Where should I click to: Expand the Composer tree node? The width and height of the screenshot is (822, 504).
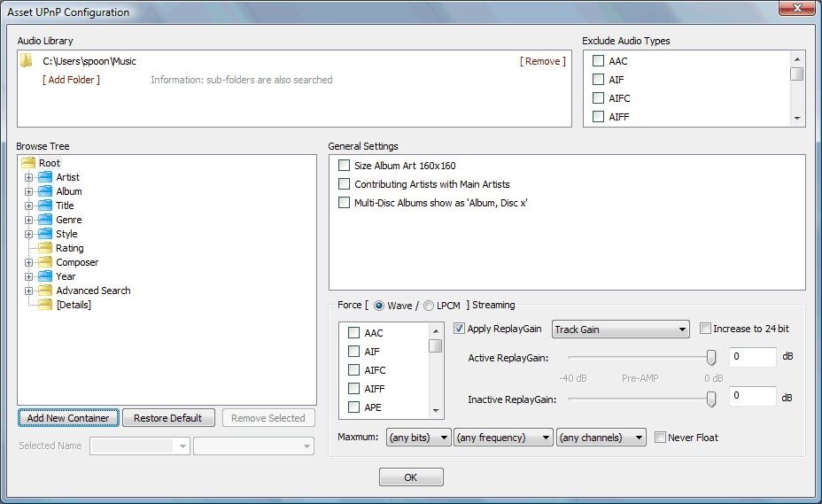29,262
